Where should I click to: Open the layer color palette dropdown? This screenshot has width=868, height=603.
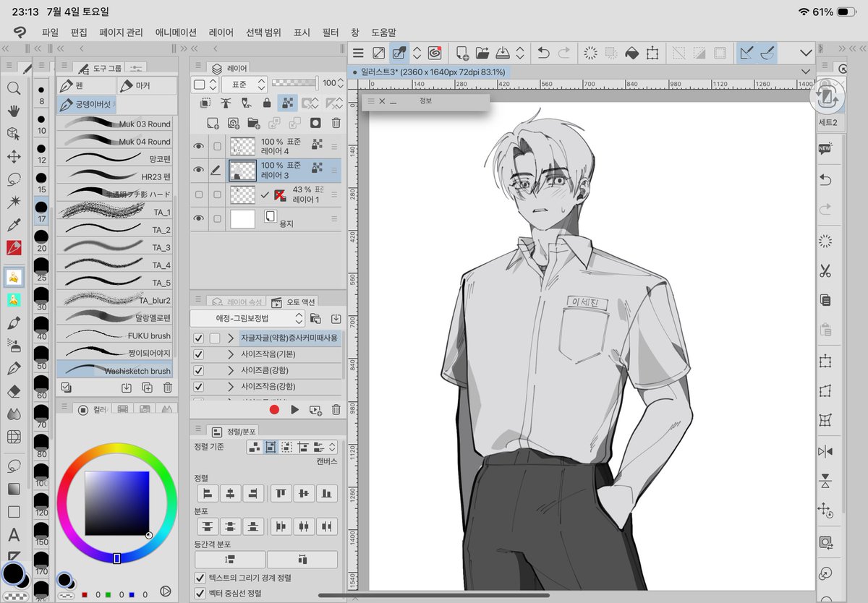[x=205, y=84]
